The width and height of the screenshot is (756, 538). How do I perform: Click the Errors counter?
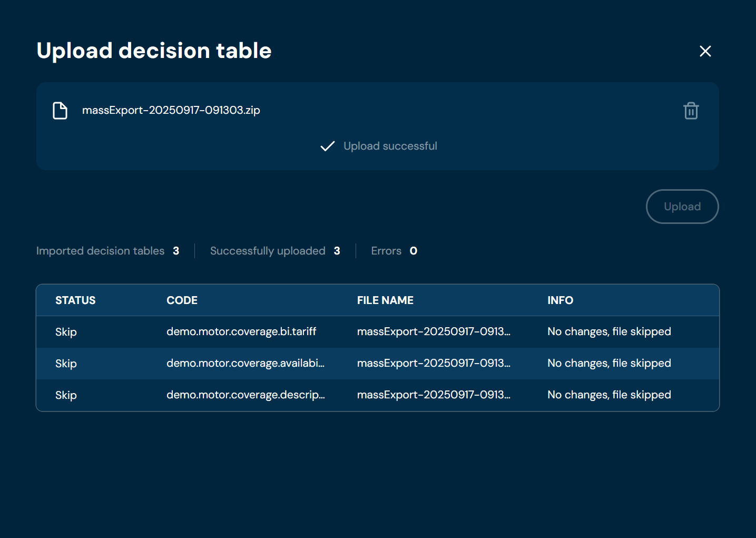point(394,251)
